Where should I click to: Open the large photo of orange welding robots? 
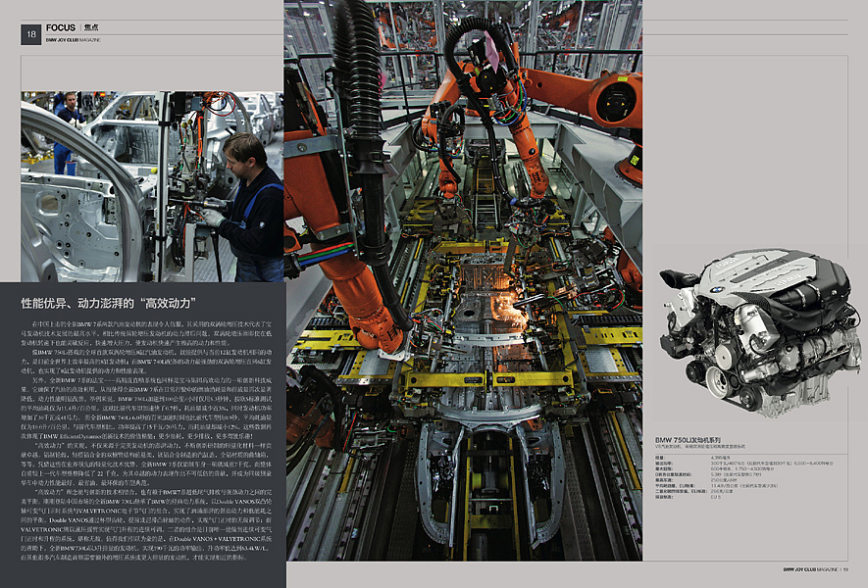coord(463,280)
